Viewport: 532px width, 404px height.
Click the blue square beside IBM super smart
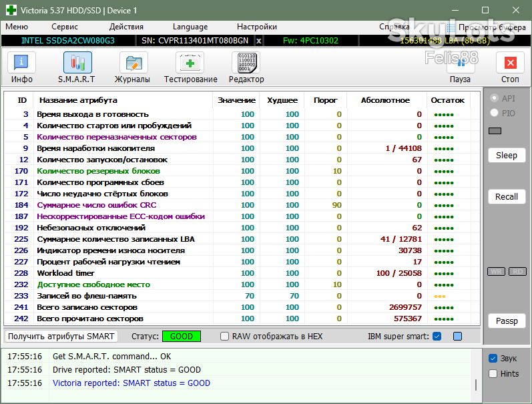457,337
